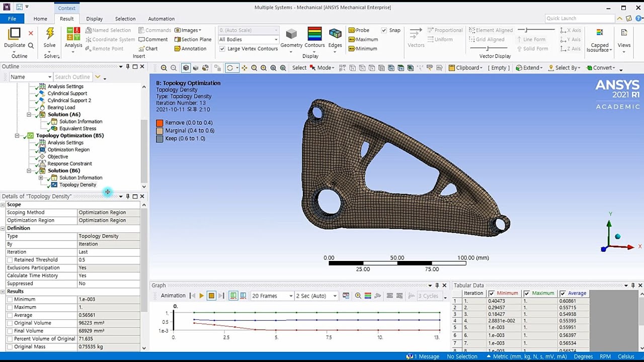This screenshot has width=644, height=362.
Task: Toggle the Original Volume checkbox
Action: click(10, 323)
